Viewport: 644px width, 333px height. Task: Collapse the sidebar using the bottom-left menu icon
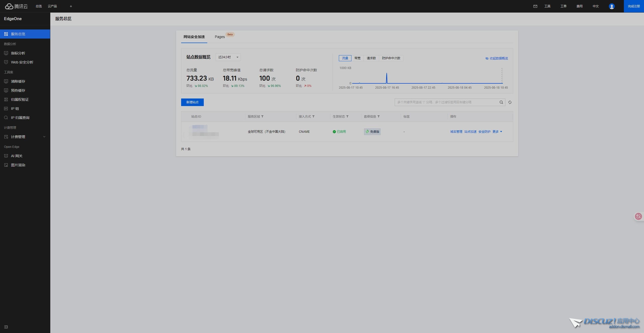coord(6,327)
